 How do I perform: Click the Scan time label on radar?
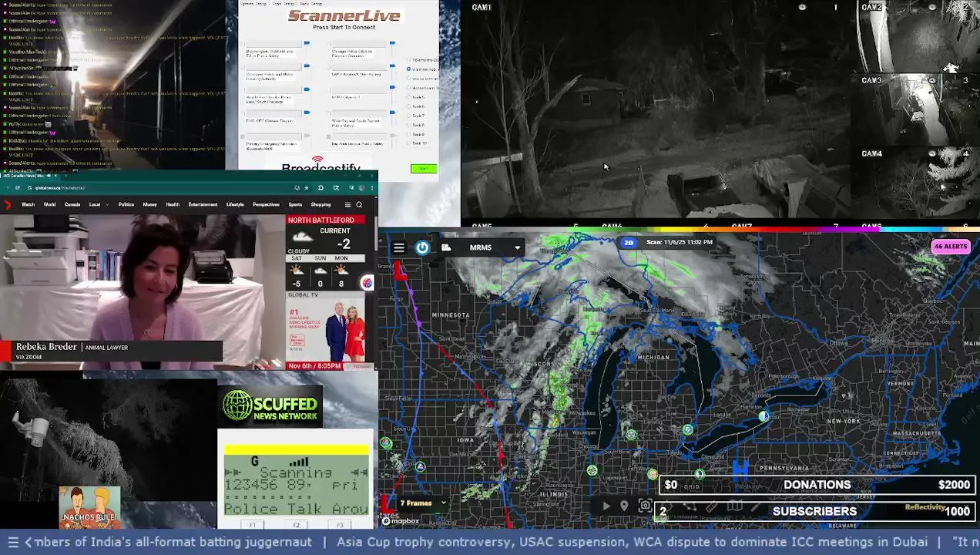(x=680, y=242)
